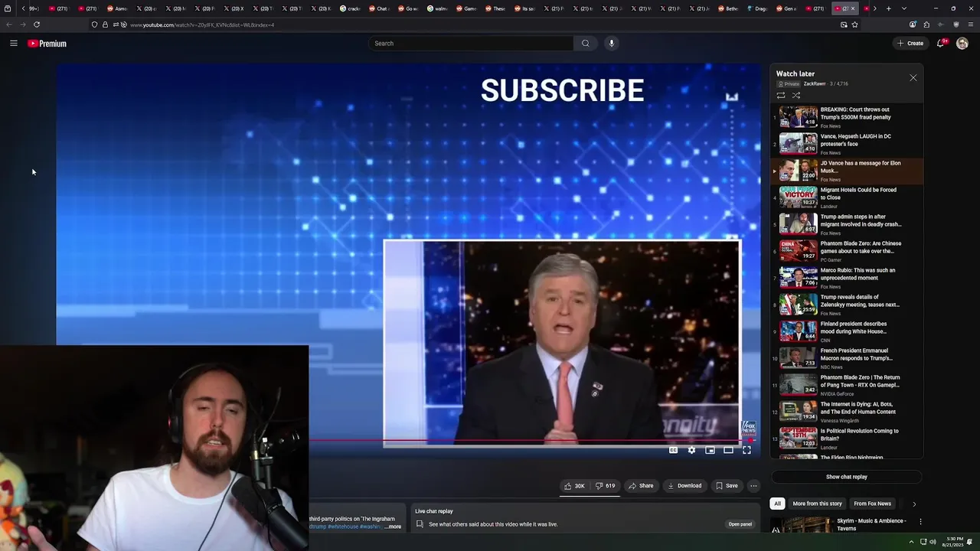This screenshot has height=551, width=980.
Task: Open Windows volume tray icon
Action: pos(933,542)
